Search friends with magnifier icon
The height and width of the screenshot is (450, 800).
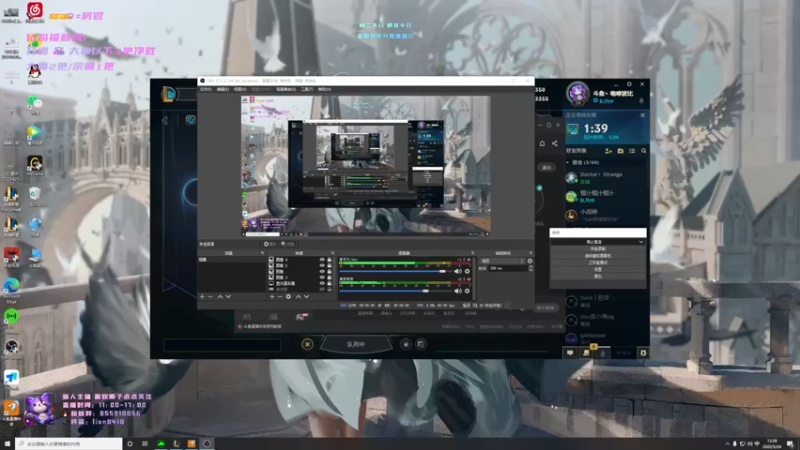coord(644,151)
